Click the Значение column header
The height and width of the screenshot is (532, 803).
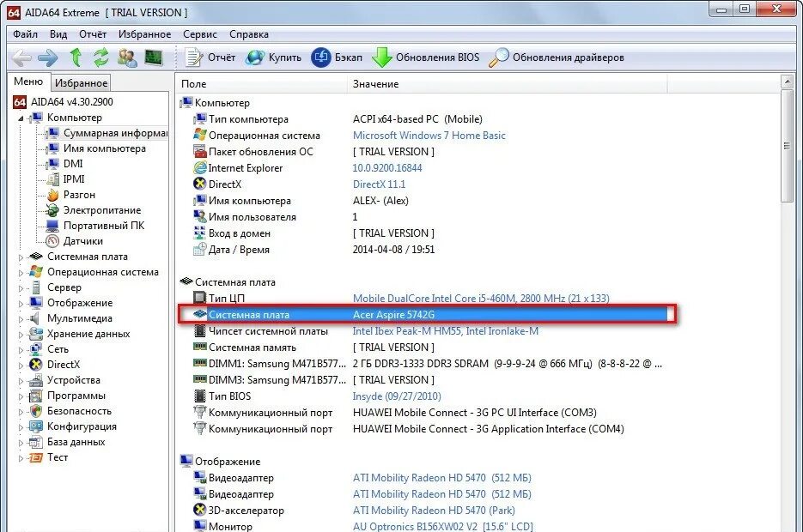coord(508,84)
